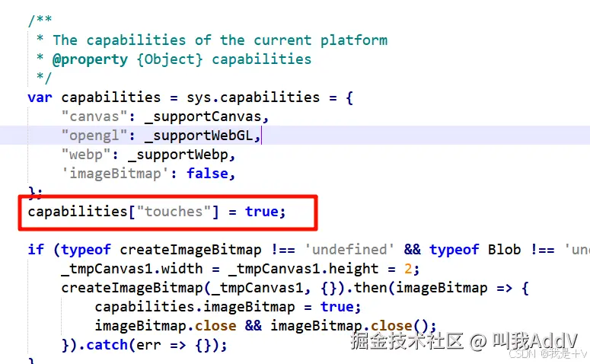The height and width of the screenshot is (364, 590).
Task: Click the "}).catch(err => {});" line
Action: coord(145,345)
